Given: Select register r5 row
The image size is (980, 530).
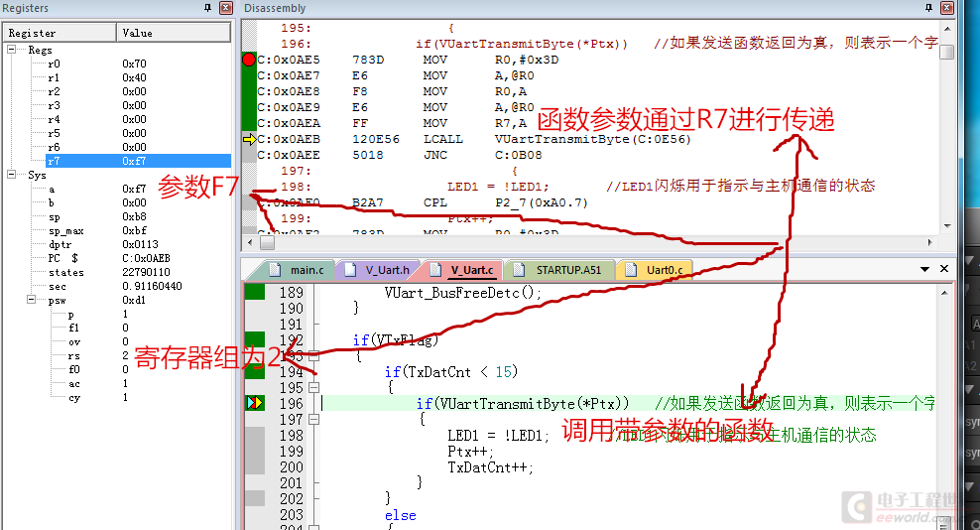Looking at the screenshot, I should point(117,133).
